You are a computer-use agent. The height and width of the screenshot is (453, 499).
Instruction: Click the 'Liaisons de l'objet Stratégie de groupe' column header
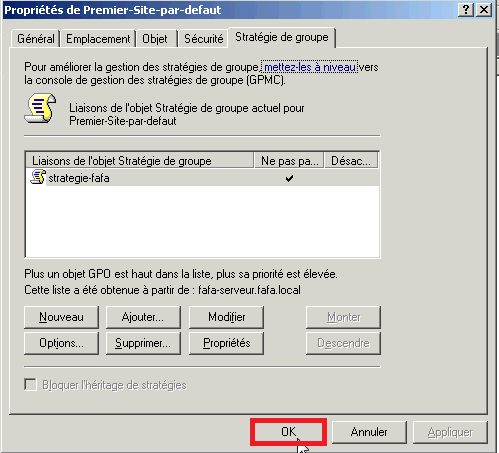140,160
